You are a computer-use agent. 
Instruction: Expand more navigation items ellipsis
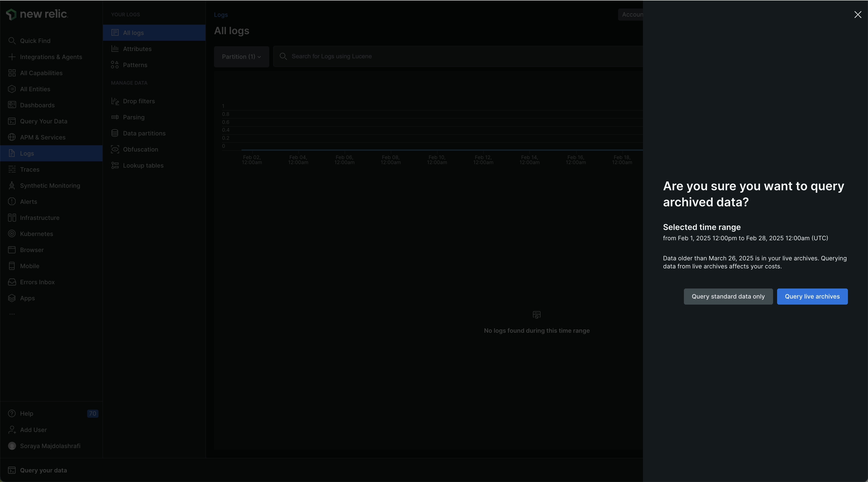point(12,314)
